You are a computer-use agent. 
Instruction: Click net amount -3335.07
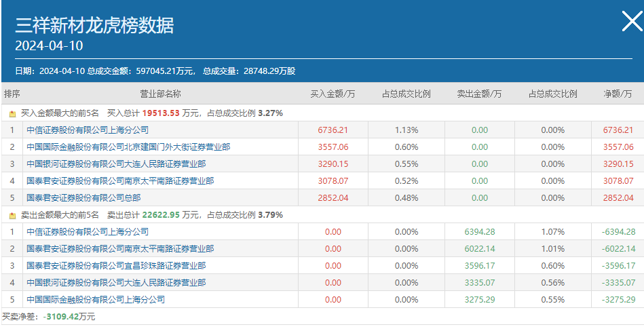618,283
